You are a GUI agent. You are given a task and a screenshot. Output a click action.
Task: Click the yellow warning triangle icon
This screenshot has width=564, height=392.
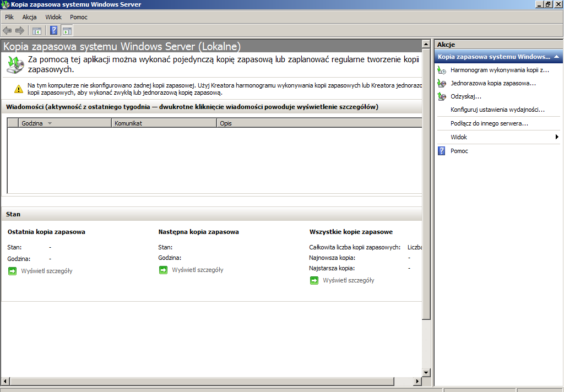pos(18,89)
